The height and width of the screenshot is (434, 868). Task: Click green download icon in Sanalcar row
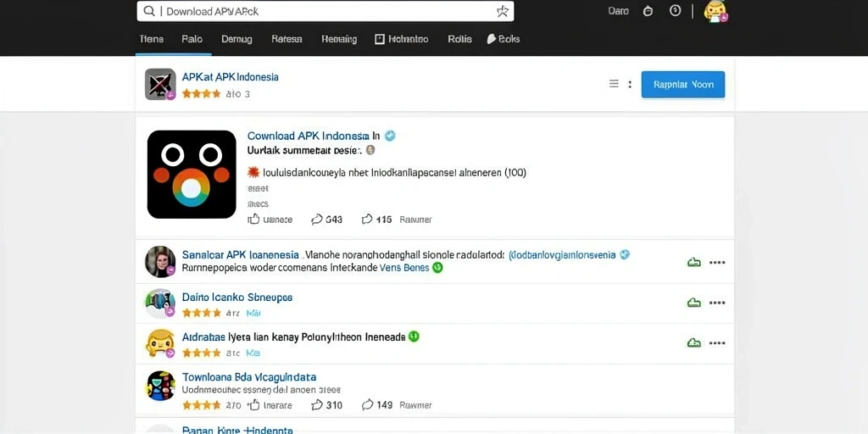pyautogui.click(x=693, y=263)
